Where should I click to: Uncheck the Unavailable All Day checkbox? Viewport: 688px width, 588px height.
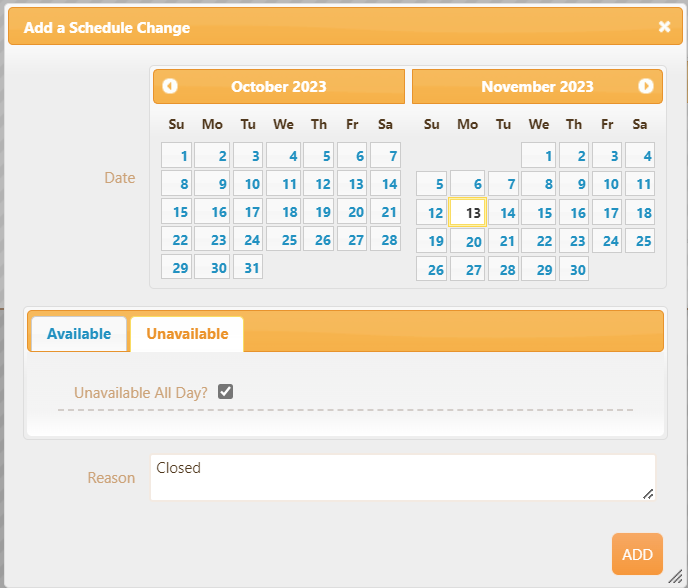[x=226, y=392]
